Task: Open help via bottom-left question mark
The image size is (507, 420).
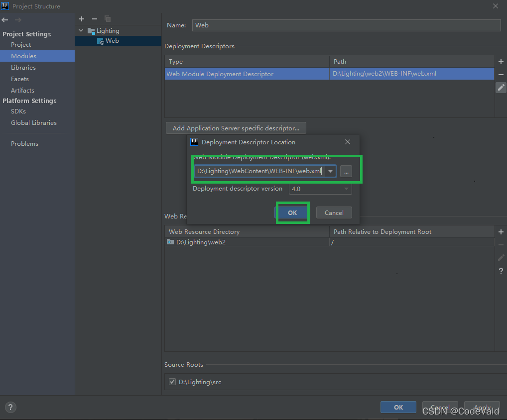Action: (10, 408)
